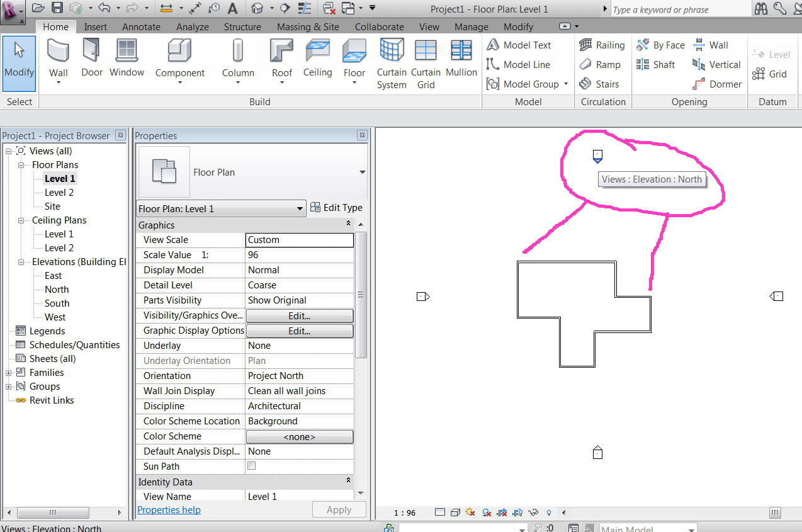This screenshot has height=532, width=802.
Task: Open the Floor Plan type selector dropdown
Action: [x=362, y=172]
